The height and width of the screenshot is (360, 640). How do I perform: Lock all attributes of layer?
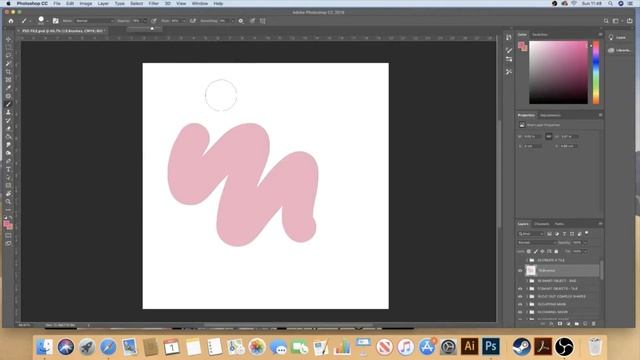click(x=556, y=251)
